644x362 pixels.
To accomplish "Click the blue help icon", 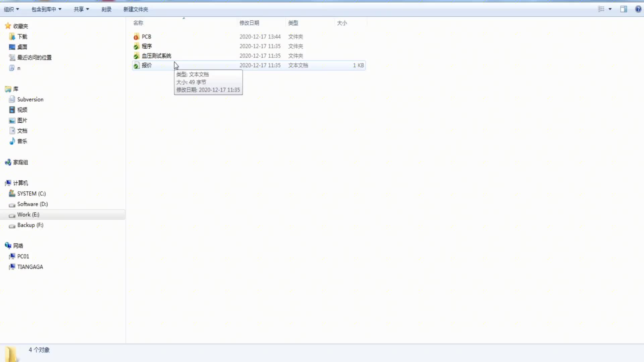I will tap(638, 9).
